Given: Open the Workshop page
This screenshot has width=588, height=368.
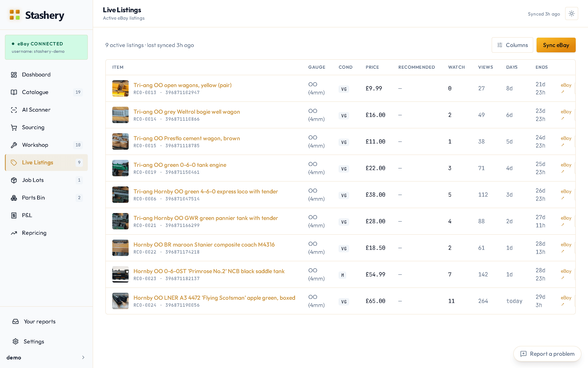Looking at the screenshot, I should 46,145.
